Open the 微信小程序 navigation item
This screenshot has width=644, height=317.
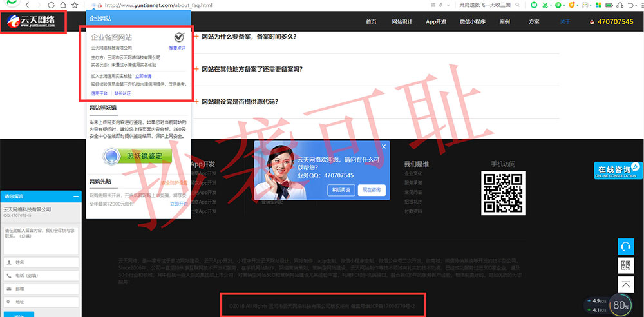pyautogui.click(x=472, y=21)
